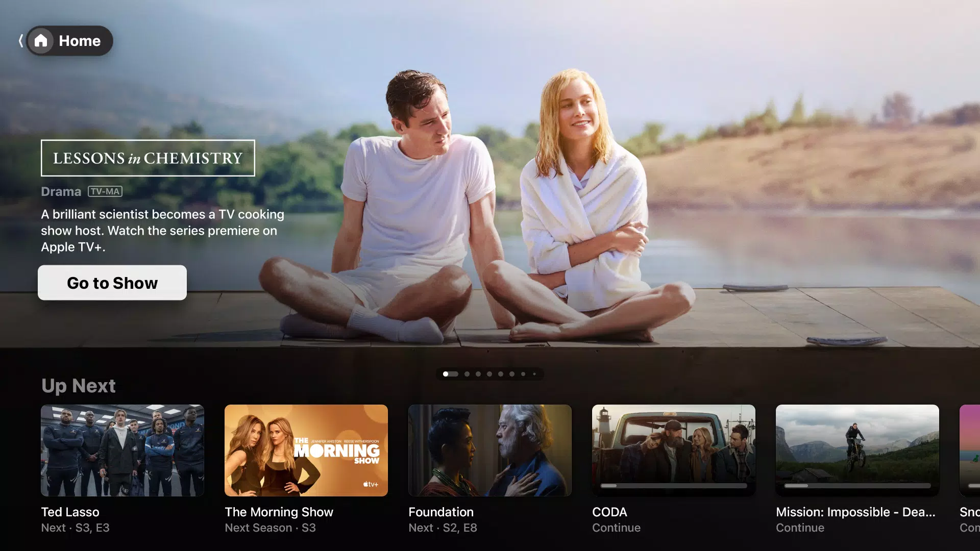
Task: Select The Morning Show thumbnail
Action: pos(306,450)
